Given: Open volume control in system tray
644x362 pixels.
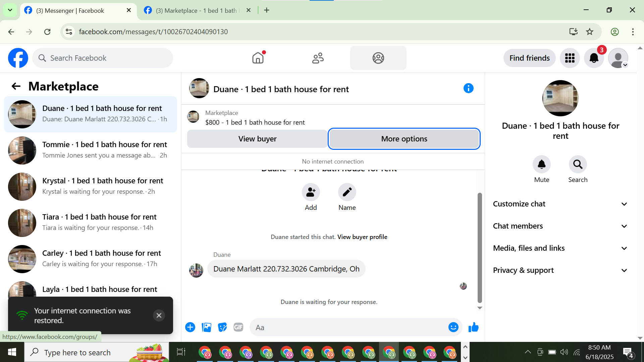Looking at the screenshot, I should tap(564, 352).
